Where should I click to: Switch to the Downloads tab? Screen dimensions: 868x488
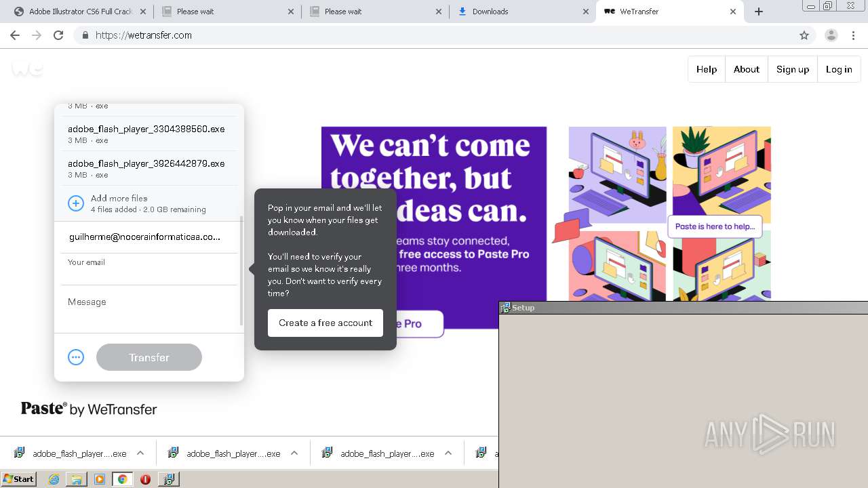tap(522, 12)
